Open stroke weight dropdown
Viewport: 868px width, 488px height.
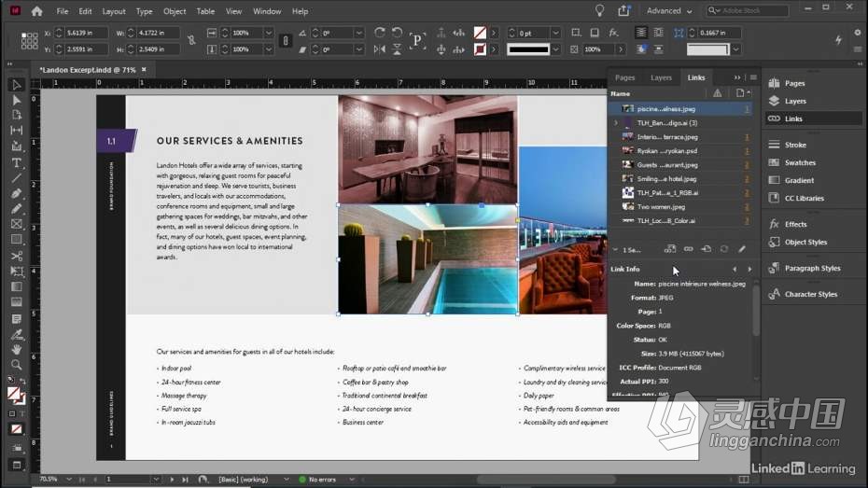(555, 33)
